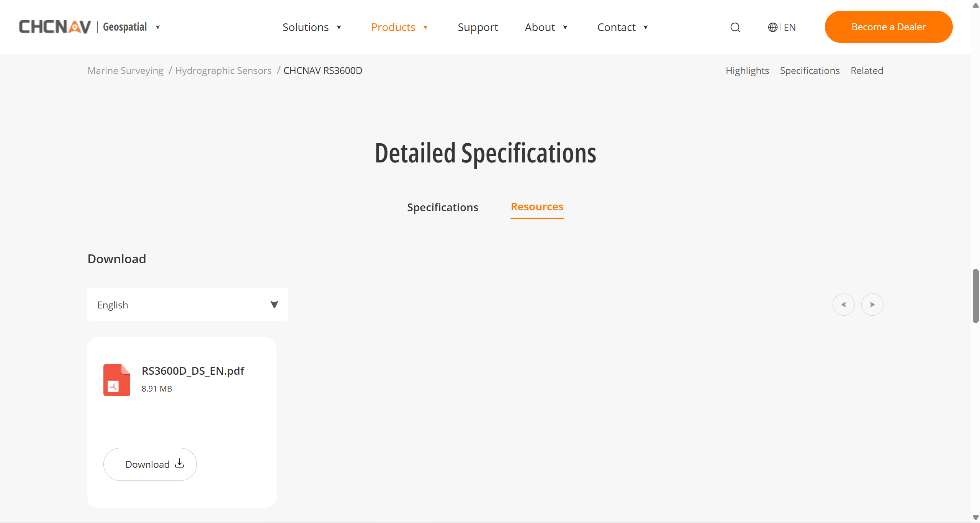Expand the Contact menu
The image size is (980, 523).
coord(622,27)
